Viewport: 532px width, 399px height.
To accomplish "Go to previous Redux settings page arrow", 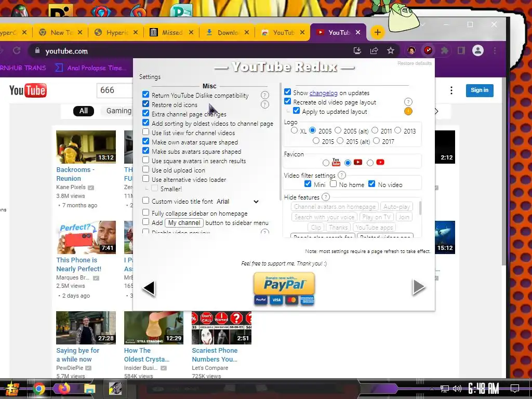I will click(x=149, y=288).
